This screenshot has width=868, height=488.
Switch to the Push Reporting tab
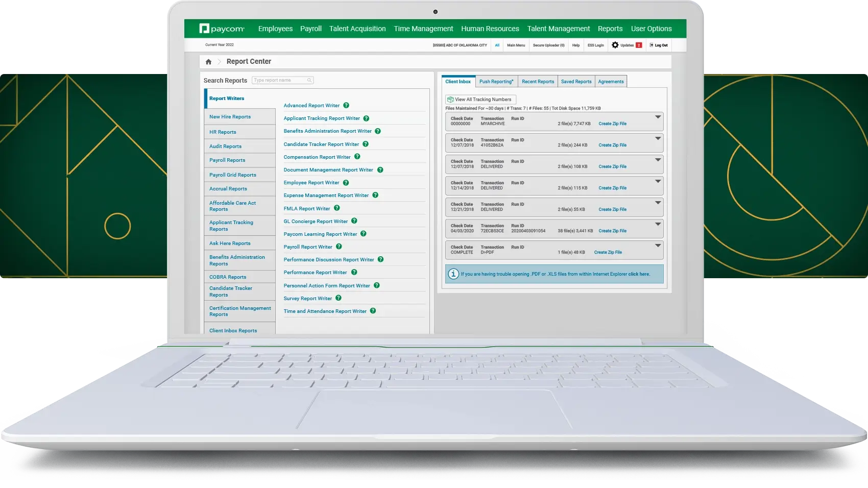[496, 82]
